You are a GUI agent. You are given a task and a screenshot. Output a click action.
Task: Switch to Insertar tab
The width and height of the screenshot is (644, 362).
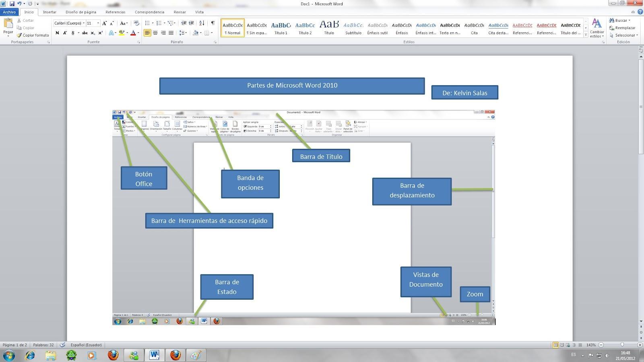click(50, 12)
